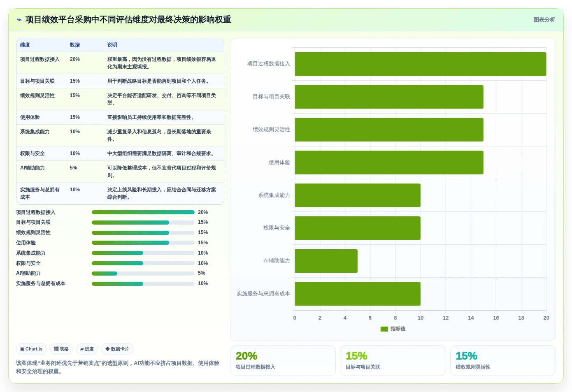Open the 15% 目标与项目关联 data card
Image resolution: width=572 pixels, height=392 pixels.
pyautogui.click(x=393, y=360)
